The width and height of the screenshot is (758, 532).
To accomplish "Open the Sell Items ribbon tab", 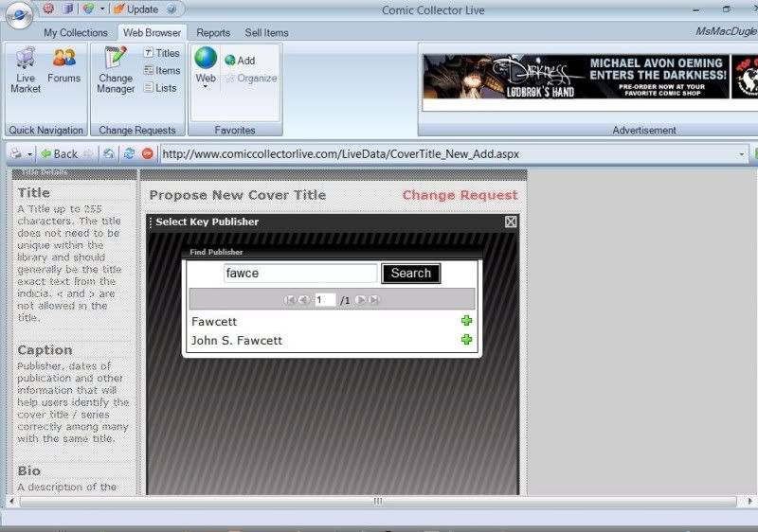I will (x=266, y=32).
